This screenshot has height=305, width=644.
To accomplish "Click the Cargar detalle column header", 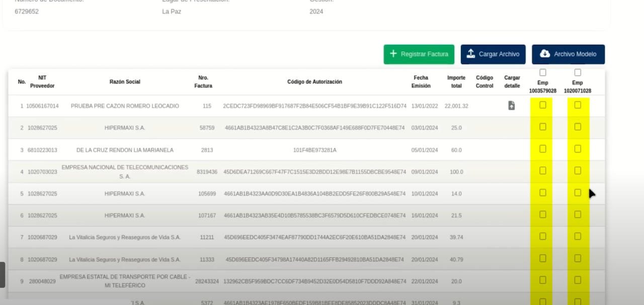I will [512, 82].
